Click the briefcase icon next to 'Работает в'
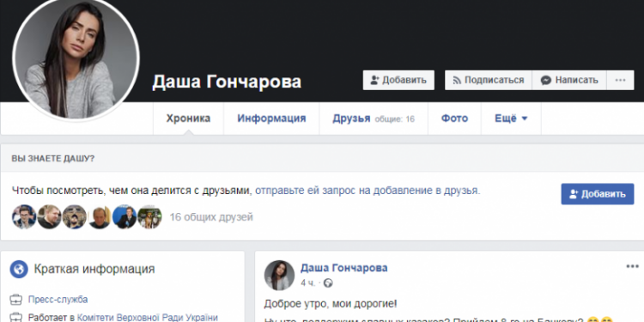Viewport: 644px width, 322px height. (16, 317)
